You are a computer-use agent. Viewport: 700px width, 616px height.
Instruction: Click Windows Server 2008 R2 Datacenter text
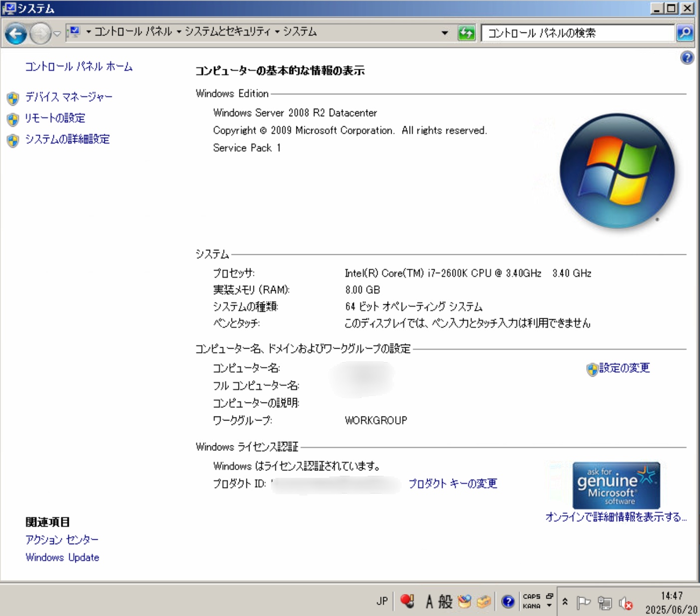click(x=295, y=113)
